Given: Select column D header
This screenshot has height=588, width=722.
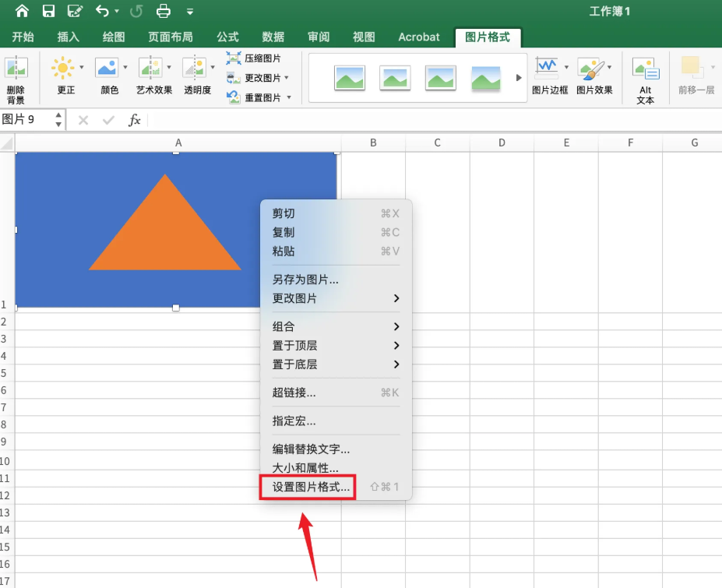Looking at the screenshot, I should [x=502, y=143].
